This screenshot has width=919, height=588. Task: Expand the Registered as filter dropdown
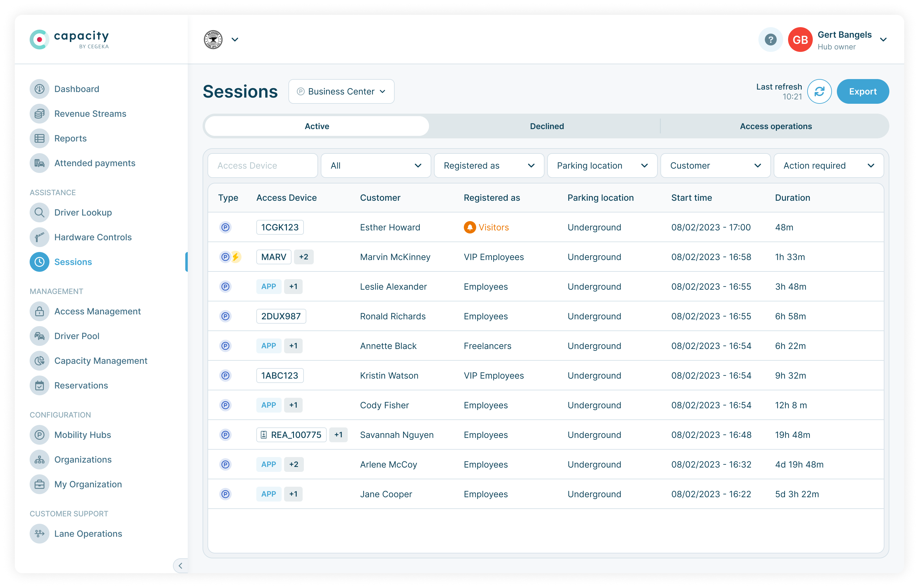point(489,166)
